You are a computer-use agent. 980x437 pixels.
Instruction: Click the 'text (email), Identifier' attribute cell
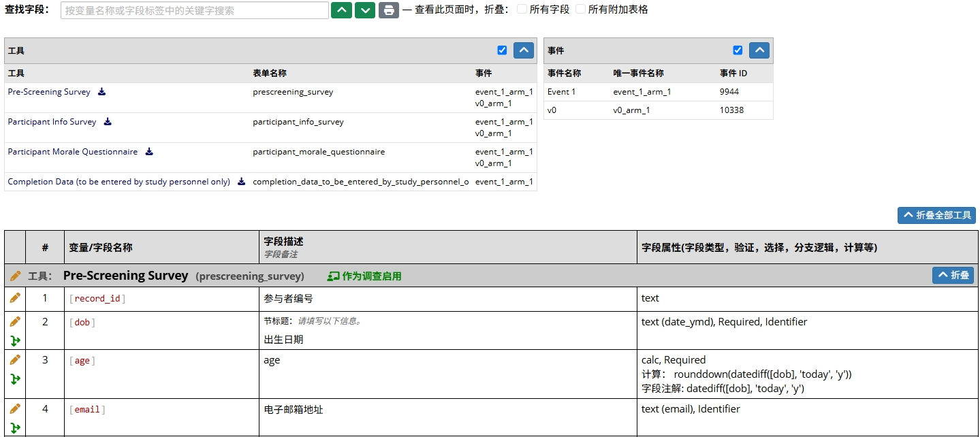click(691, 409)
